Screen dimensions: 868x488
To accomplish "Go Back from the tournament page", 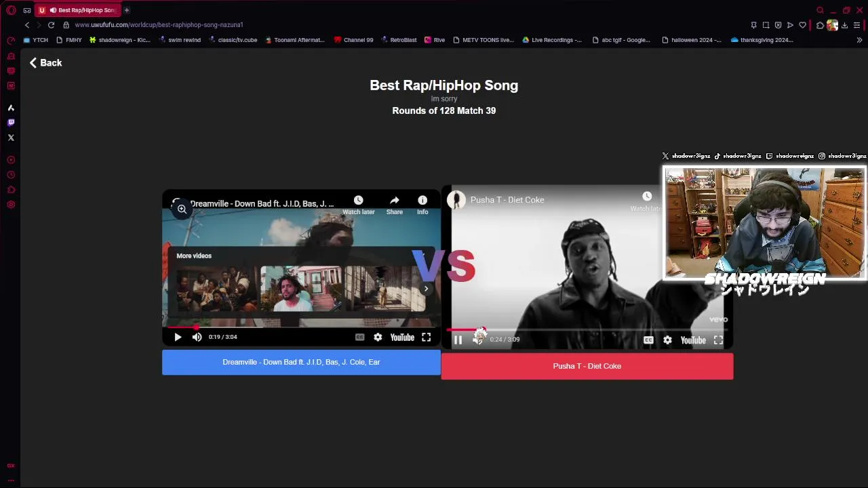I will (x=45, y=62).
